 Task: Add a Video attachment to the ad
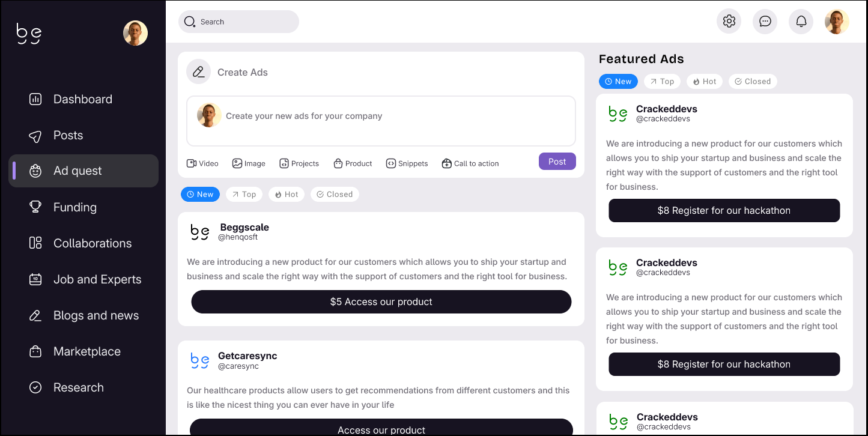(x=202, y=163)
